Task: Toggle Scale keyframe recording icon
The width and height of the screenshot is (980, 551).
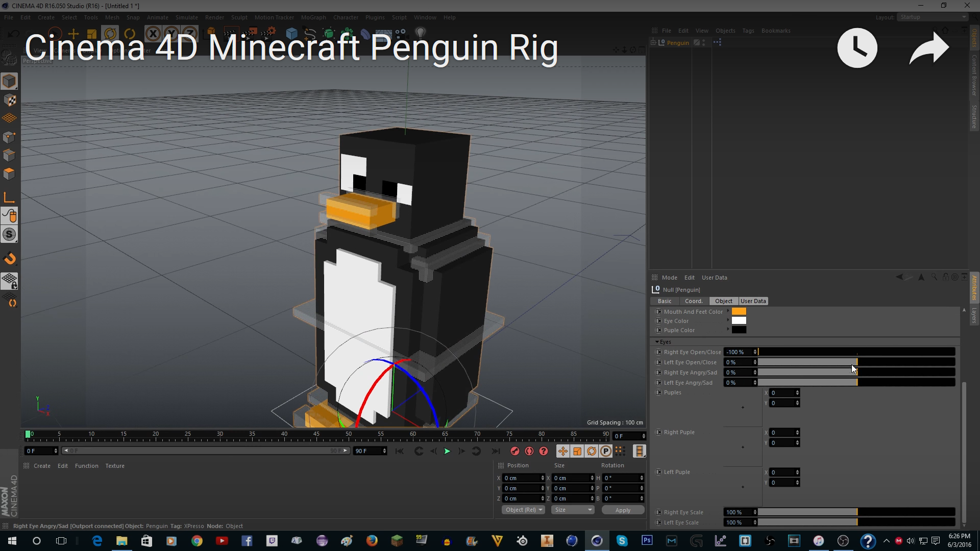Action: click(x=577, y=451)
